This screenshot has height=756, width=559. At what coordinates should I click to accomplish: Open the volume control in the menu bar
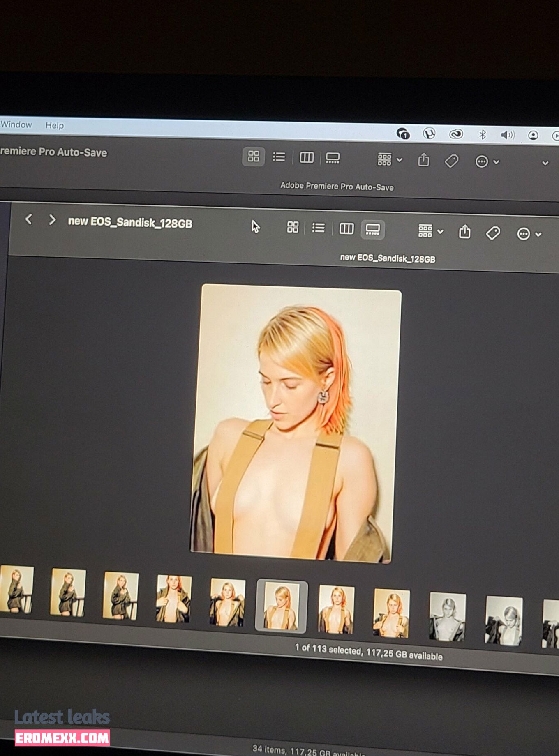508,135
